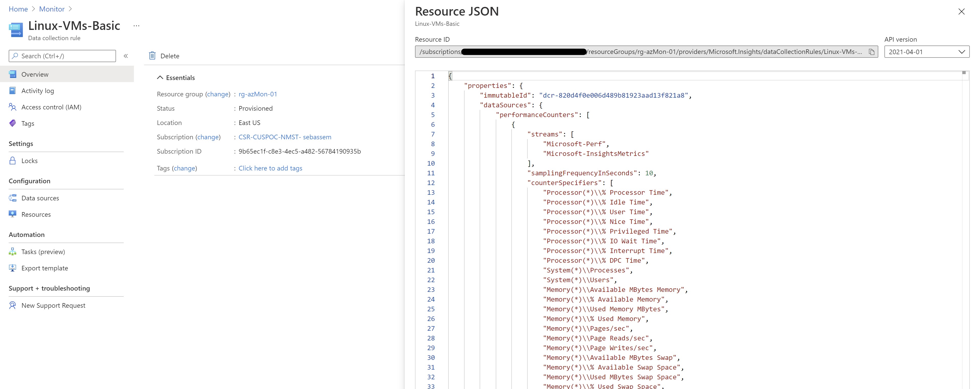Click the "Microsoft-InsightsMetrics" line
This screenshot has height=389, width=980.
click(596, 154)
